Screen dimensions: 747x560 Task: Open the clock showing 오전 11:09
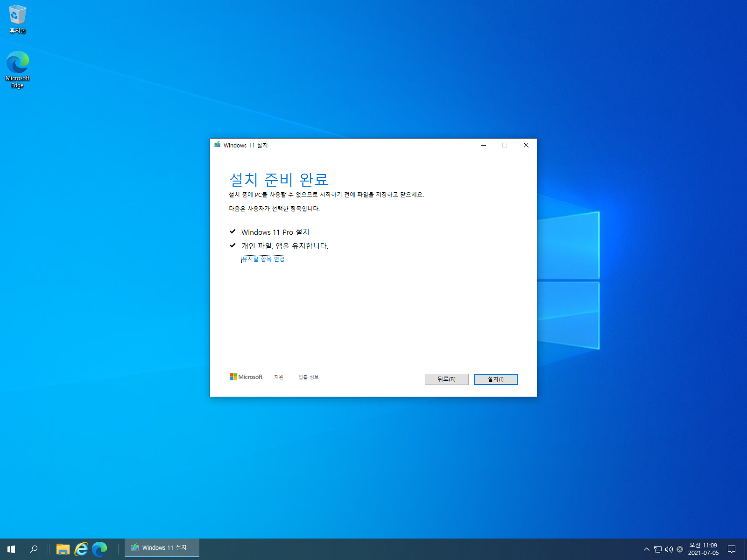click(703, 549)
